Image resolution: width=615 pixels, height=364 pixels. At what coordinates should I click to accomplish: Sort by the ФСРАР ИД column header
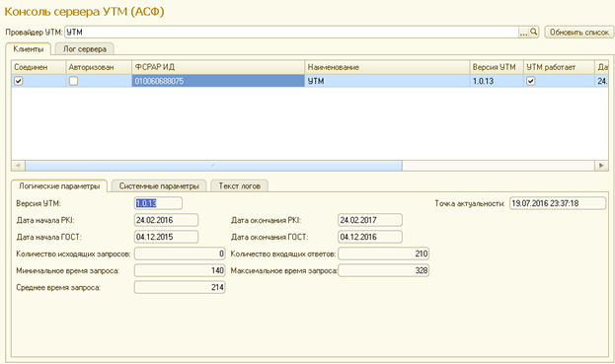(218, 67)
